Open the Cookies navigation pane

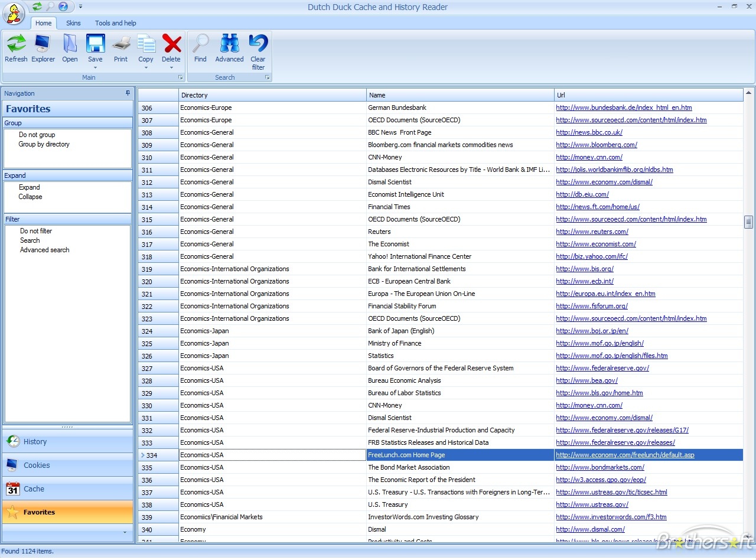click(68, 465)
